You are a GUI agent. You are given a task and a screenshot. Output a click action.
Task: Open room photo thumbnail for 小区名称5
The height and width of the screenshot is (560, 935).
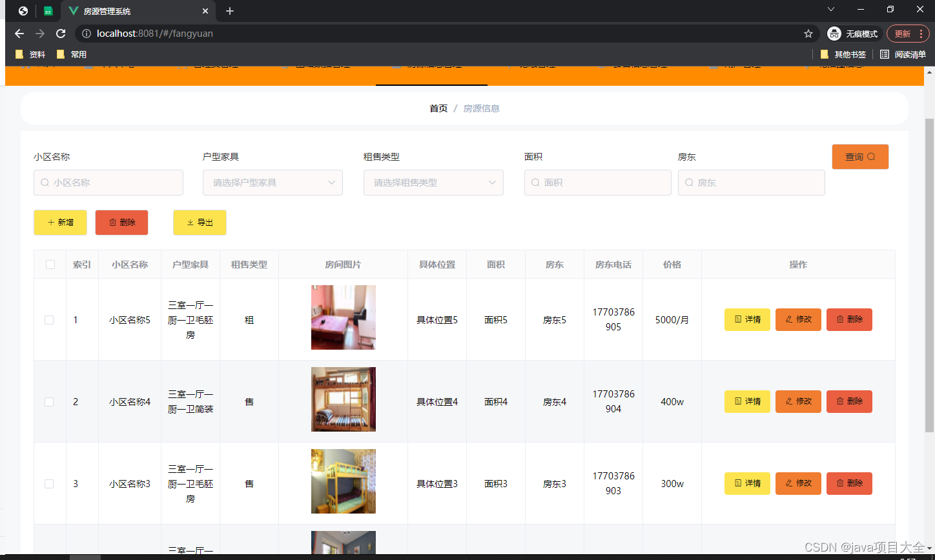pos(344,317)
